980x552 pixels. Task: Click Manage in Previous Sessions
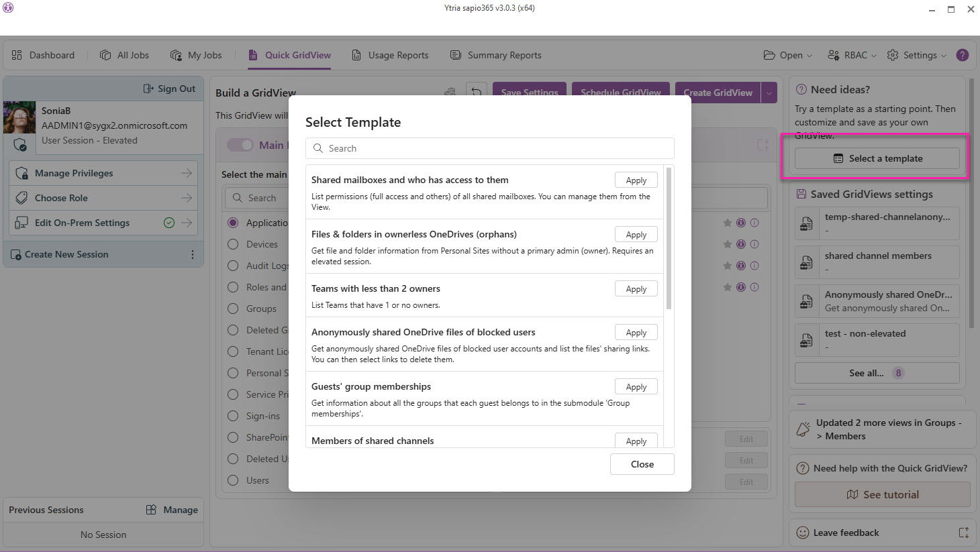click(x=172, y=510)
